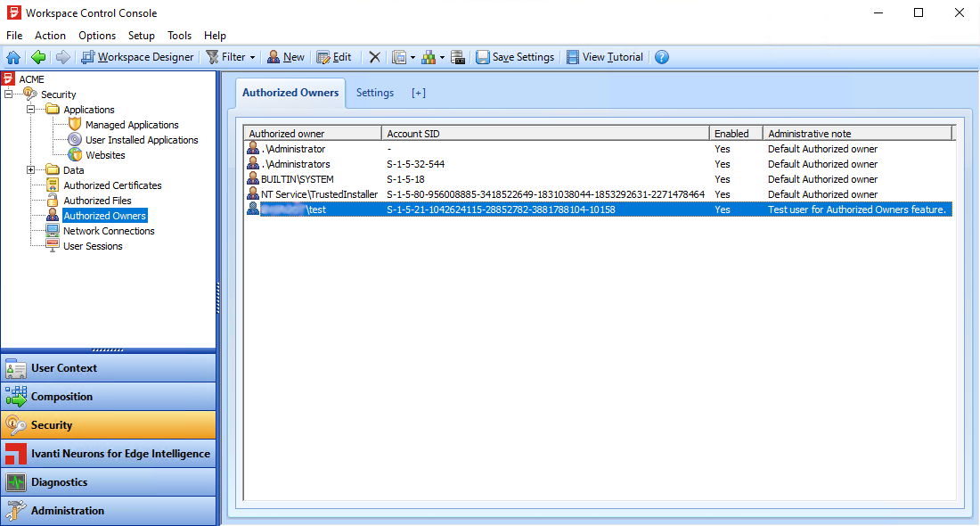
Task: Open Composition section
Action: tap(109, 397)
